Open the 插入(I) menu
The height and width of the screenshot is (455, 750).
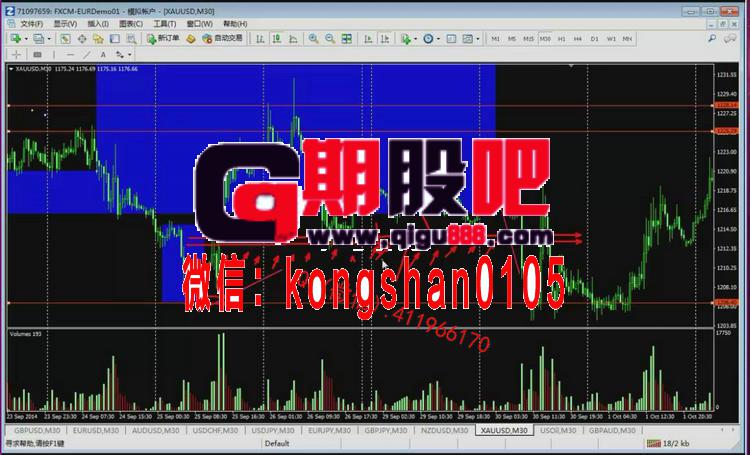98,24
